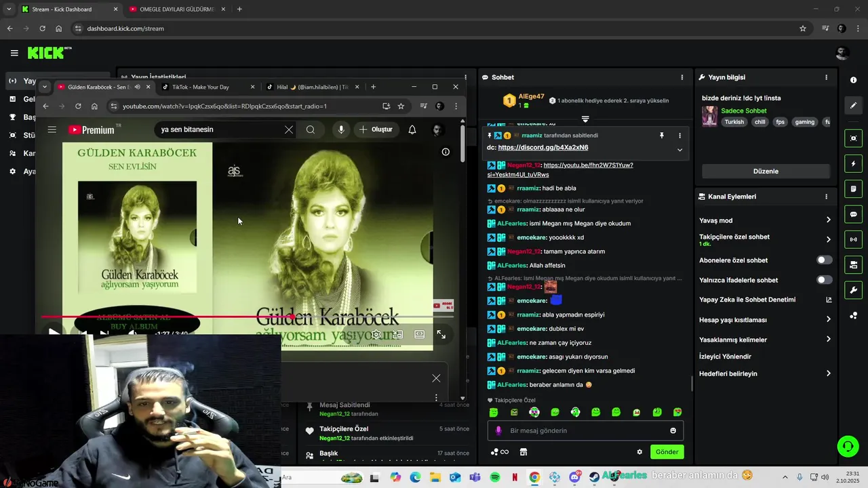The image size is (868, 488).
Task: Toggle theater mode on YouTube player
Action: (x=420, y=334)
